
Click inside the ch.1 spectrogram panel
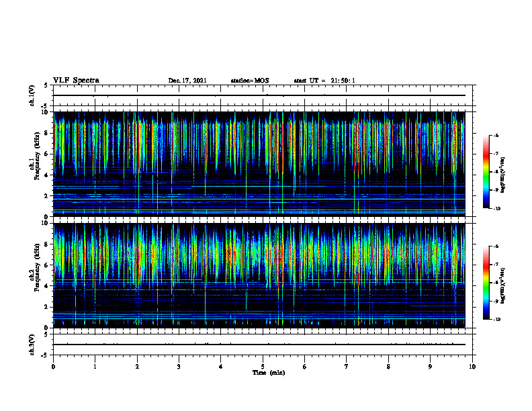[259, 164]
